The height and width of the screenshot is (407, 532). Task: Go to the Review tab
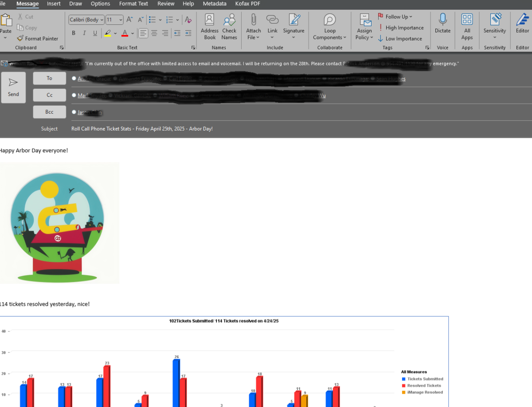(x=166, y=4)
